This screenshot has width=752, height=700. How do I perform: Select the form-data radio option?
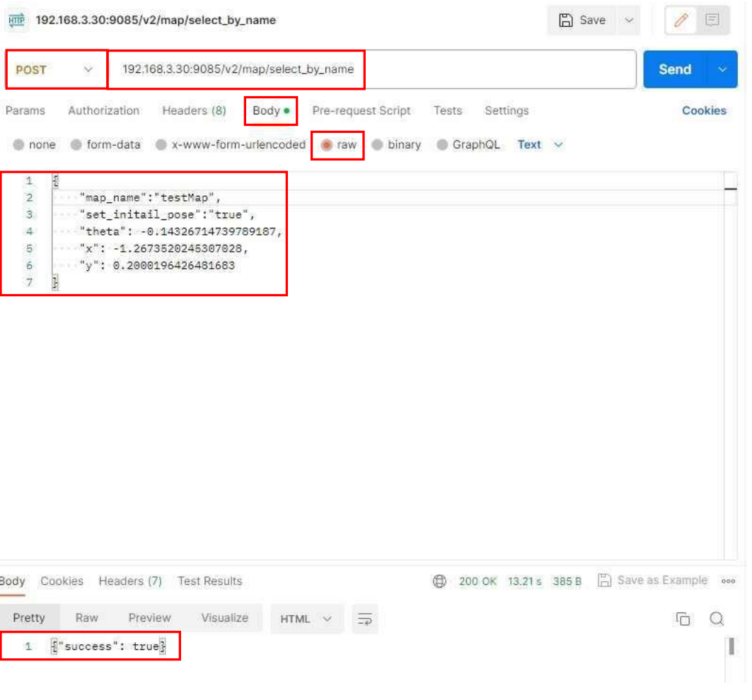[x=76, y=145]
